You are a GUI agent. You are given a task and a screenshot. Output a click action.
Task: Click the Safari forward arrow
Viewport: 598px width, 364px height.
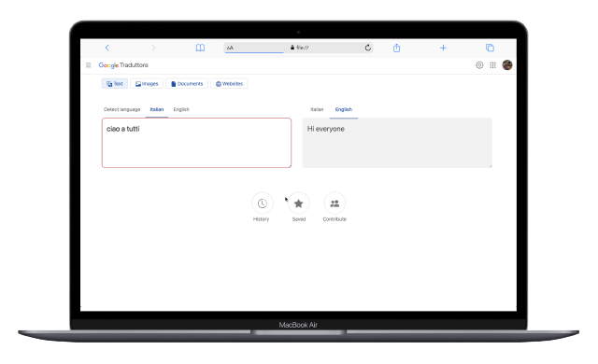[x=153, y=48]
